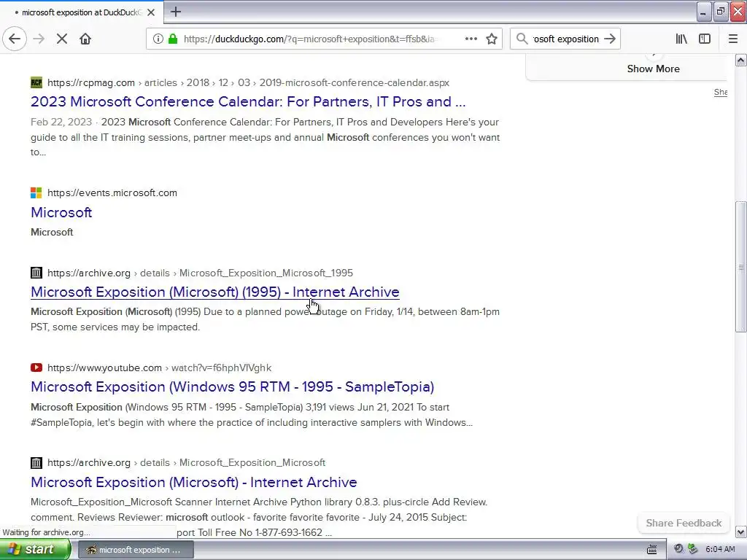Viewport: 747px width, 560px height.
Task: Click the first system tray notification icon
Action: (x=678, y=549)
